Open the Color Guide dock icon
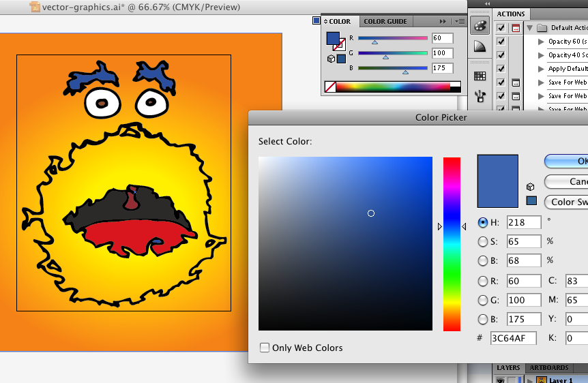588x383 pixels. (480, 46)
